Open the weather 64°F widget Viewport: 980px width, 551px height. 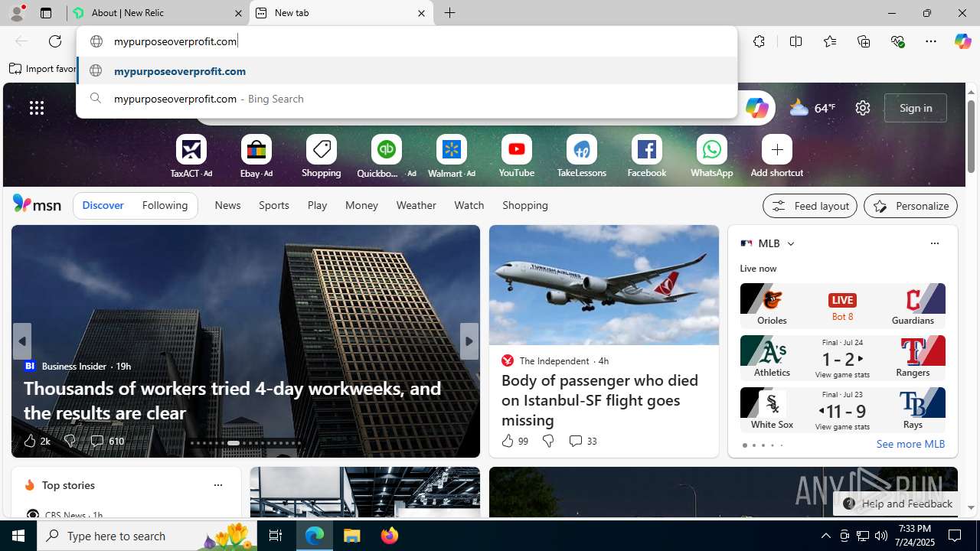[812, 108]
